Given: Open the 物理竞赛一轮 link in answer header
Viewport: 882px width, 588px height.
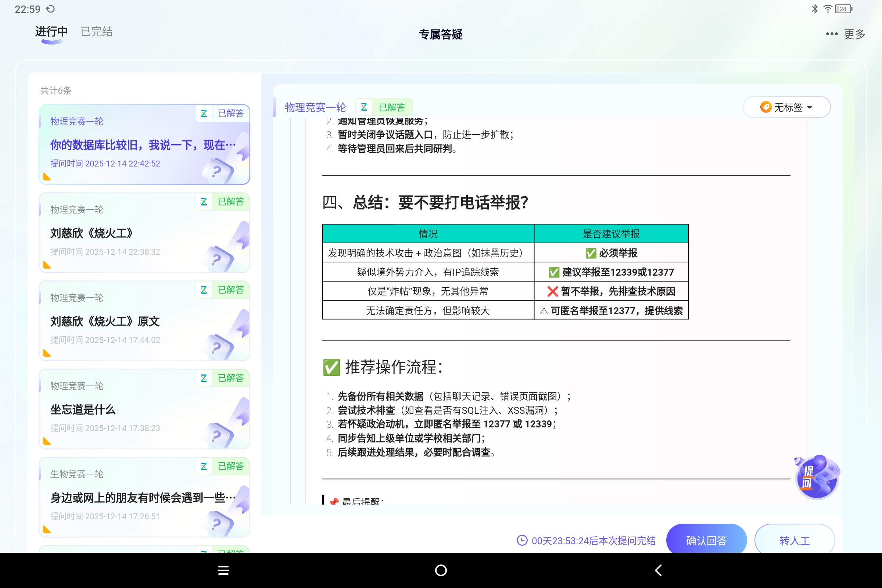Looking at the screenshot, I should [x=316, y=107].
